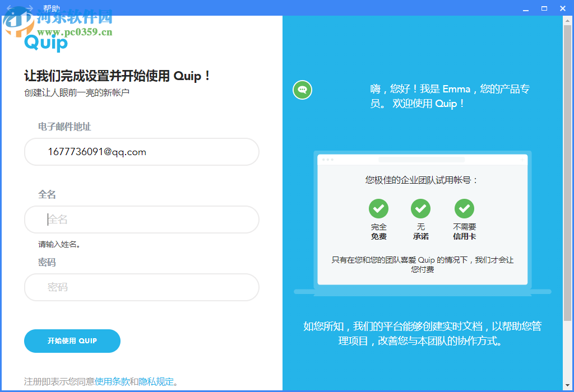Click the green checkmark above 完全免费

pos(378,208)
